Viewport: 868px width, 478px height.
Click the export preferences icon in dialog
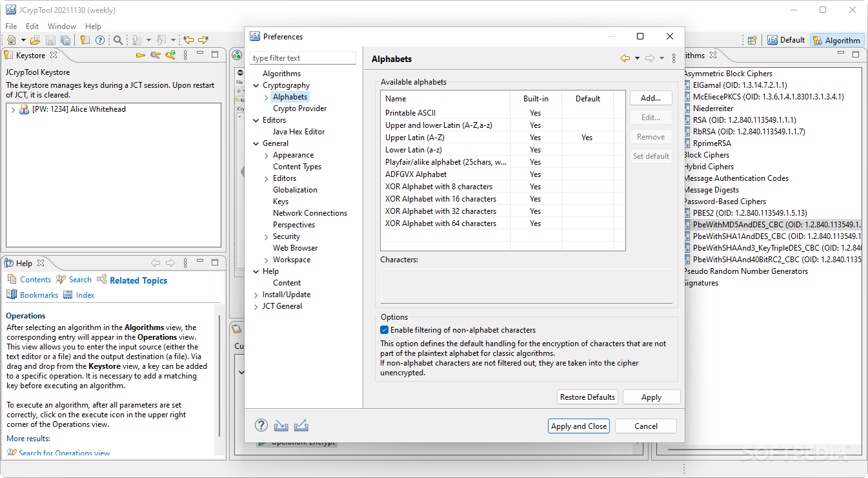301,426
